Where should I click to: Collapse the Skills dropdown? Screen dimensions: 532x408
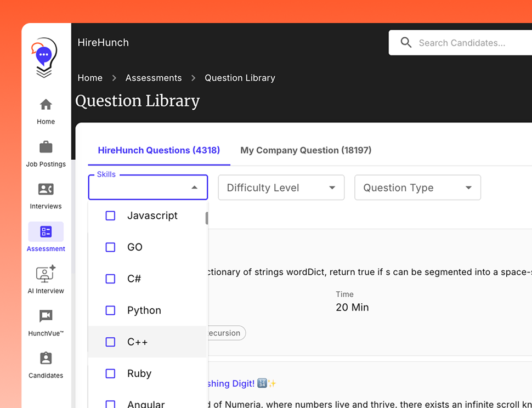click(x=194, y=188)
